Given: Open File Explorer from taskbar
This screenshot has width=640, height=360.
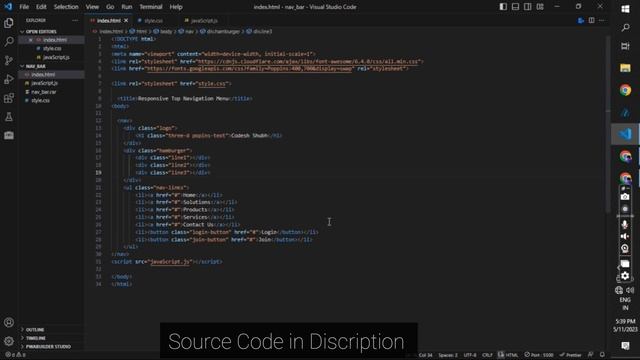Looking at the screenshot, I should pyautogui.click(x=625, y=68).
